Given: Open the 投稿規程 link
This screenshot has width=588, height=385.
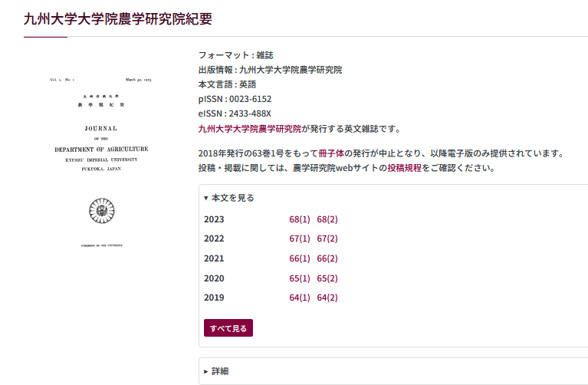Looking at the screenshot, I should point(405,168).
